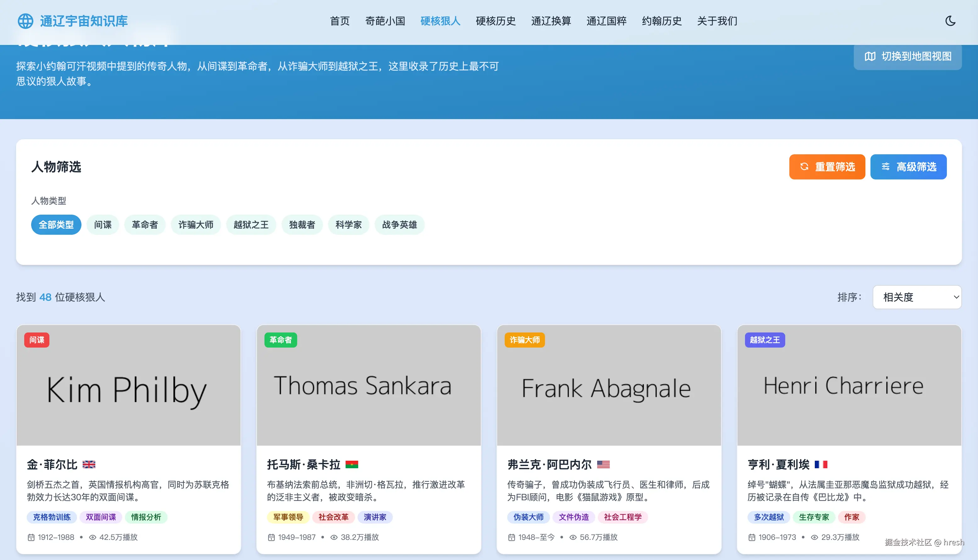
Task: Switch to the 硬核历史 menu item
Action: tap(495, 21)
